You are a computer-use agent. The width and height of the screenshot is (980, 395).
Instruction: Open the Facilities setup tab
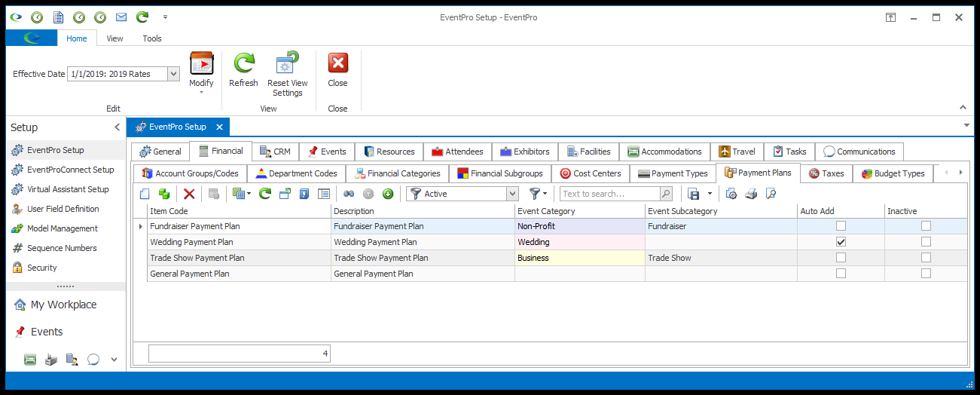coord(589,152)
